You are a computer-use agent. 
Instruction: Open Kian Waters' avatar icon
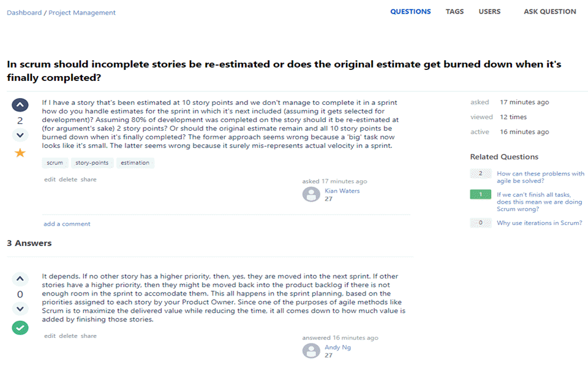point(312,194)
